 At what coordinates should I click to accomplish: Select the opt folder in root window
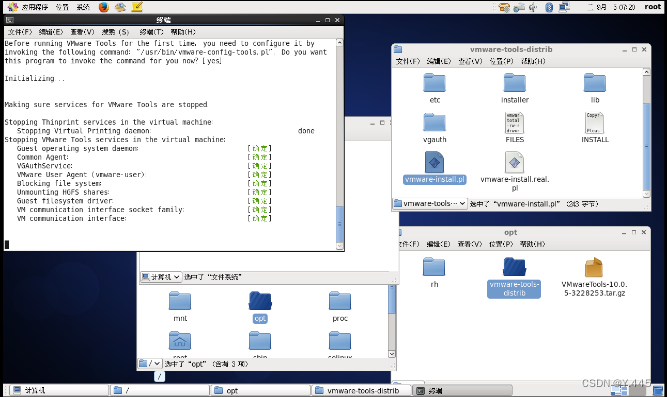[x=260, y=301]
